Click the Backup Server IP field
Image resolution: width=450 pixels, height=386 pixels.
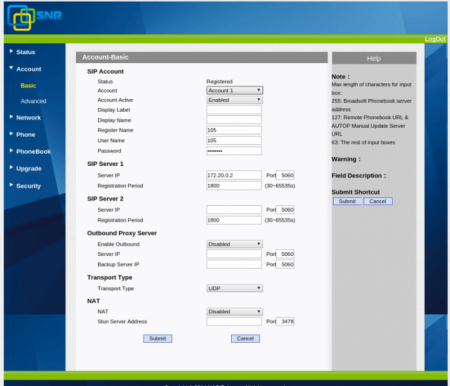click(x=234, y=264)
